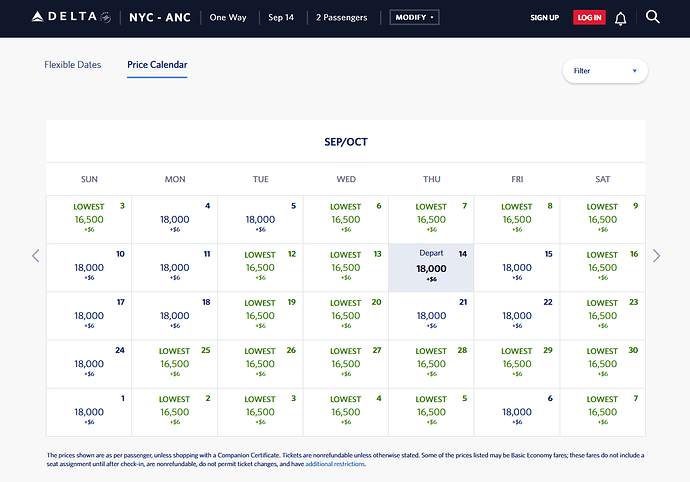
Task: Select Sep 24 fare cell
Action: click(89, 364)
